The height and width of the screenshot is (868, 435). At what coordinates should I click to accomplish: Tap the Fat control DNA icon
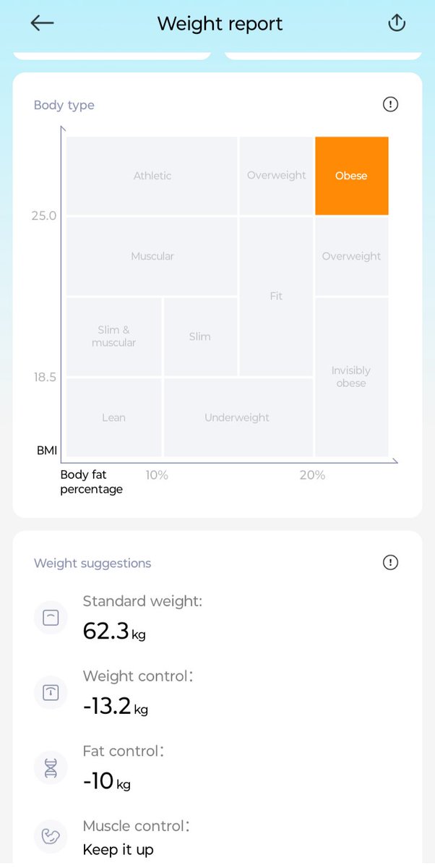click(x=51, y=768)
